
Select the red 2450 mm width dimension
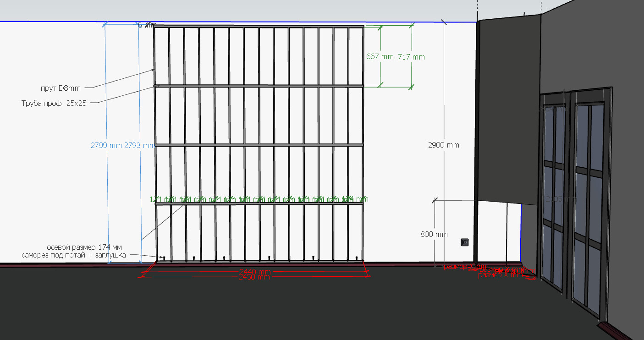click(254, 277)
